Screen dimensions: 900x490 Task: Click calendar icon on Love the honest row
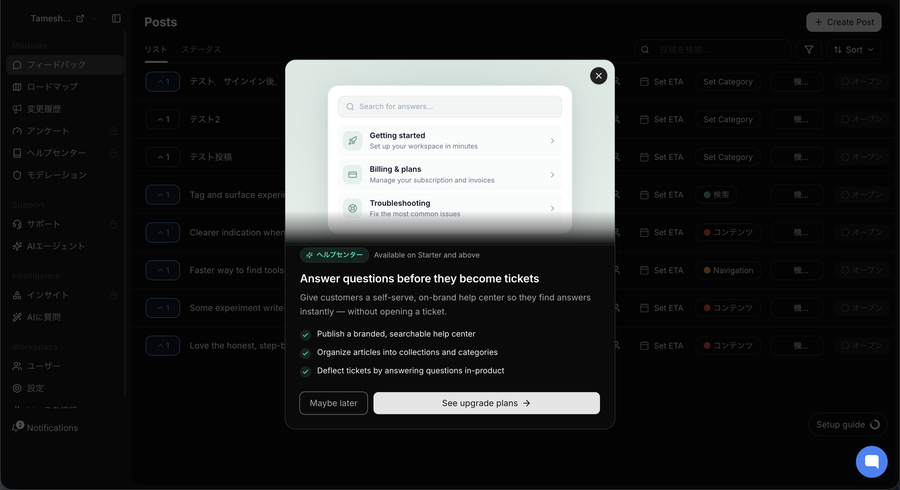pos(645,345)
